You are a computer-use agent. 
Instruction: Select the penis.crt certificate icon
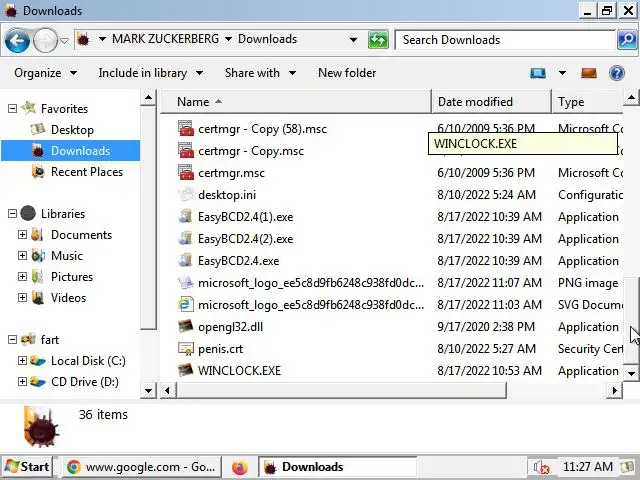pyautogui.click(x=186, y=349)
